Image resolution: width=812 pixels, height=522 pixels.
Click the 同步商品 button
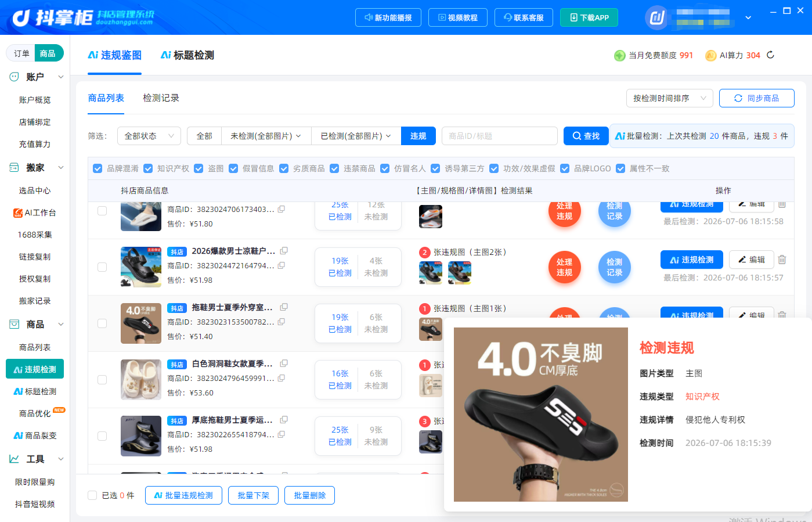757,98
